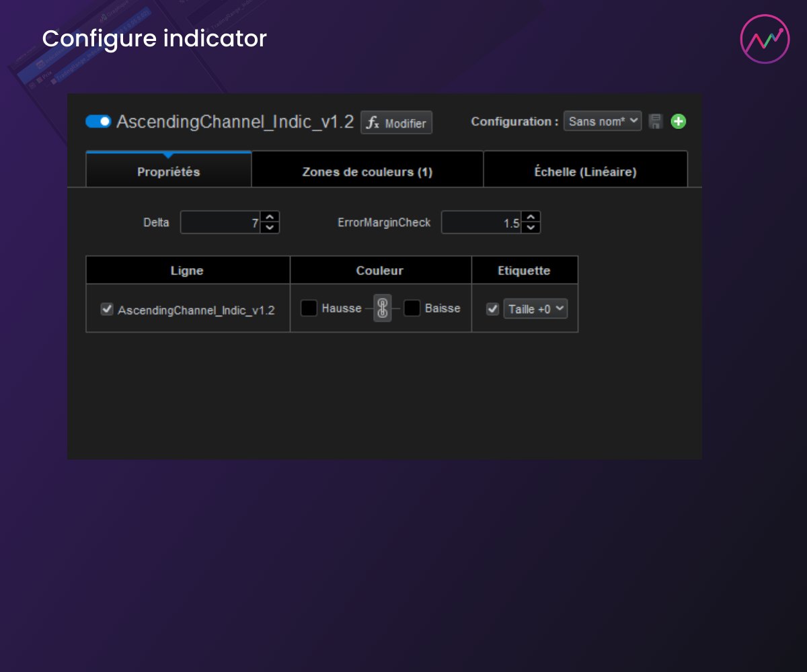Pick the Hausse color swatch
Viewport: 807px width, 672px height.
point(309,308)
